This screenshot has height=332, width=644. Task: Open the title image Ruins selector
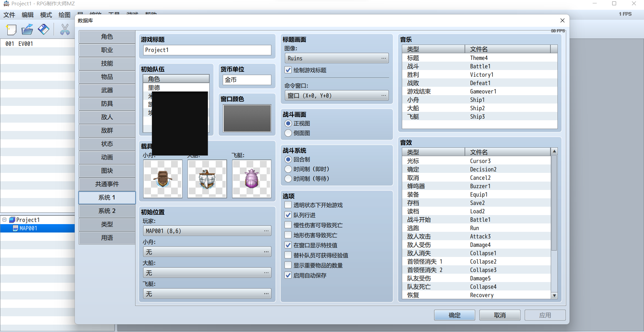337,58
